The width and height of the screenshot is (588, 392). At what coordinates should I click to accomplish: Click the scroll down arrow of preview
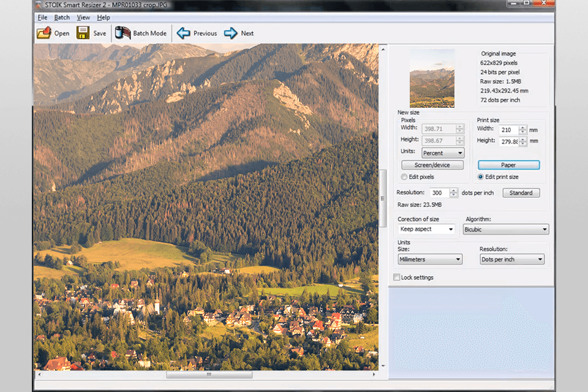[x=383, y=366]
